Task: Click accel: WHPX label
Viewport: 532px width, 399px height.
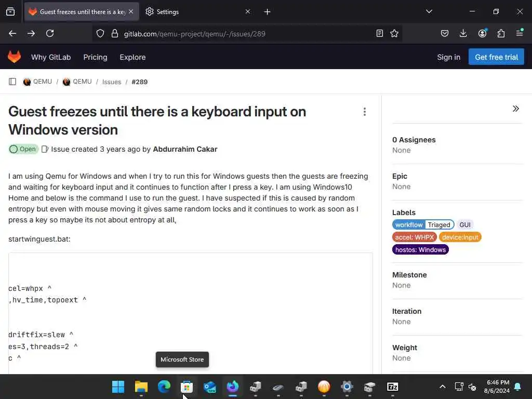Action: click(414, 237)
